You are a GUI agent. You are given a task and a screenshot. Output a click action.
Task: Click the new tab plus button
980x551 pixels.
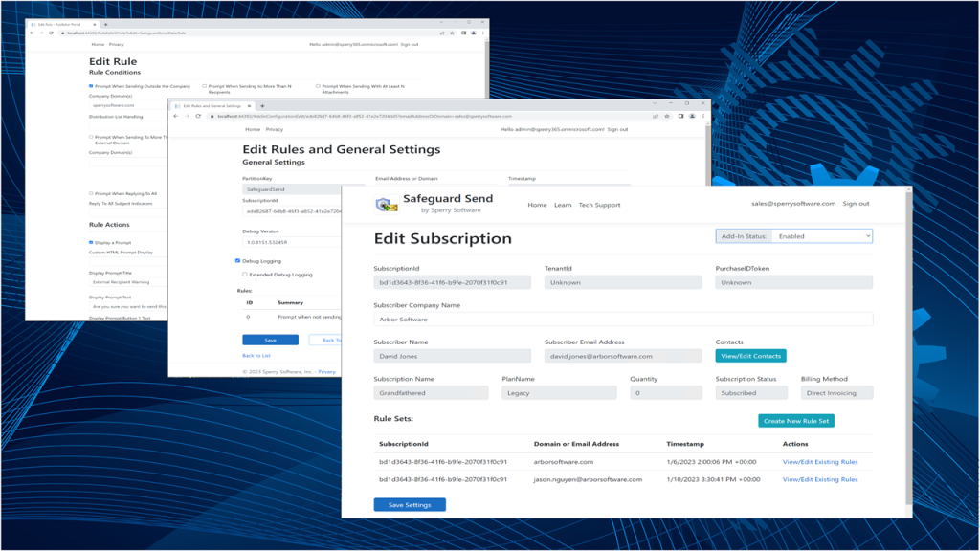[x=263, y=104]
